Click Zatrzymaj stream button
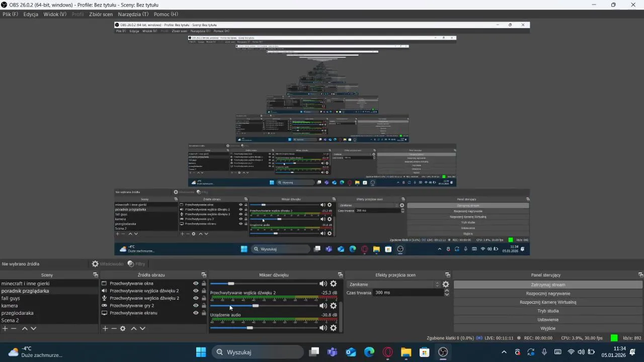Viewport: 644px width, 362px height. tap(548, 285)
